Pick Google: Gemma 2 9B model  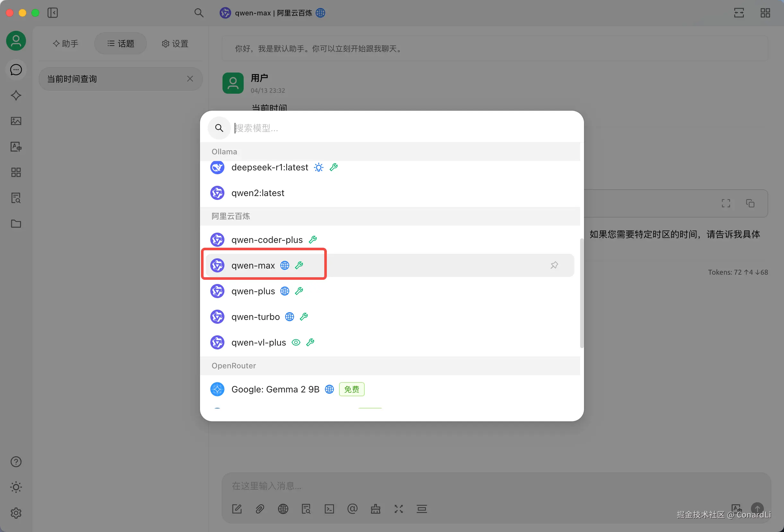pyautogui.click(x=275, y=390)
